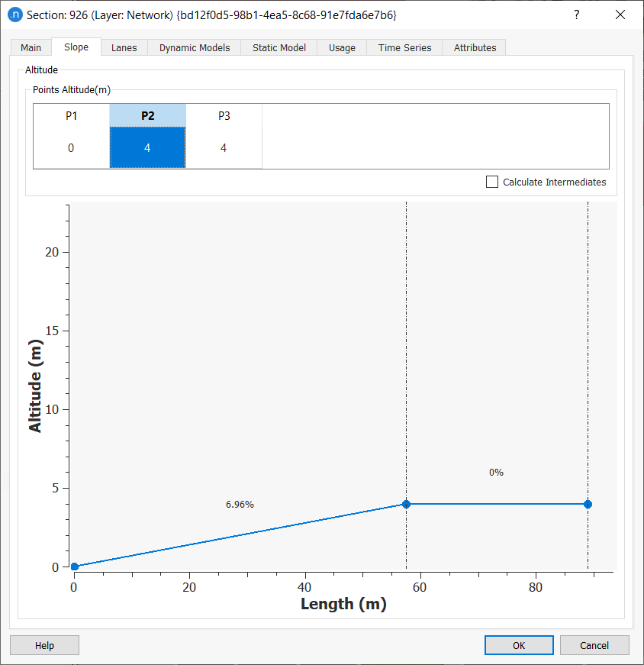
Task: Select the highlighted P2 altitude cell
Action: tap(147, 148)
